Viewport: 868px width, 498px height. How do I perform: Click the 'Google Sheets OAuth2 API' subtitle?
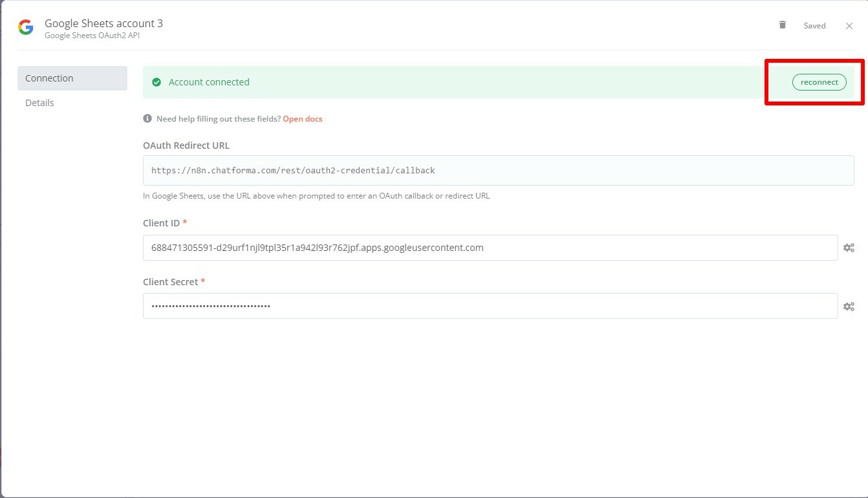92,36
